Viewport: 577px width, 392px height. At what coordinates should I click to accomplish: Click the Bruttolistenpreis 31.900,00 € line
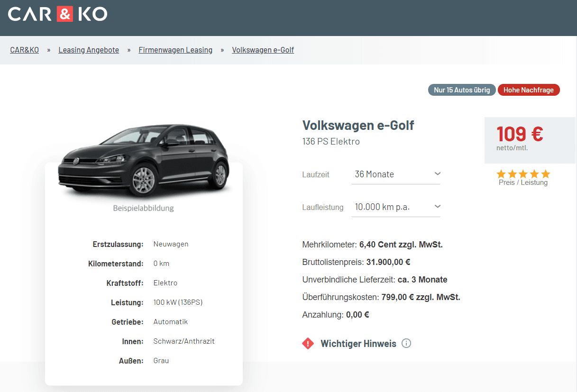357,262
